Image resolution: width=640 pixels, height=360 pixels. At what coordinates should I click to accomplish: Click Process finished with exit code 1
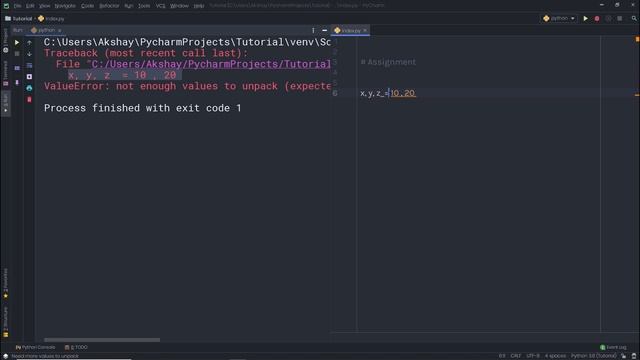(x=142, y=108)
